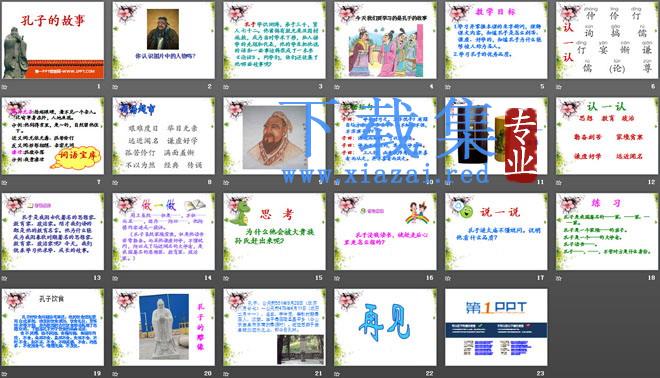
Task: Select slide 20 showing the white statue
Action: [164, 327]
